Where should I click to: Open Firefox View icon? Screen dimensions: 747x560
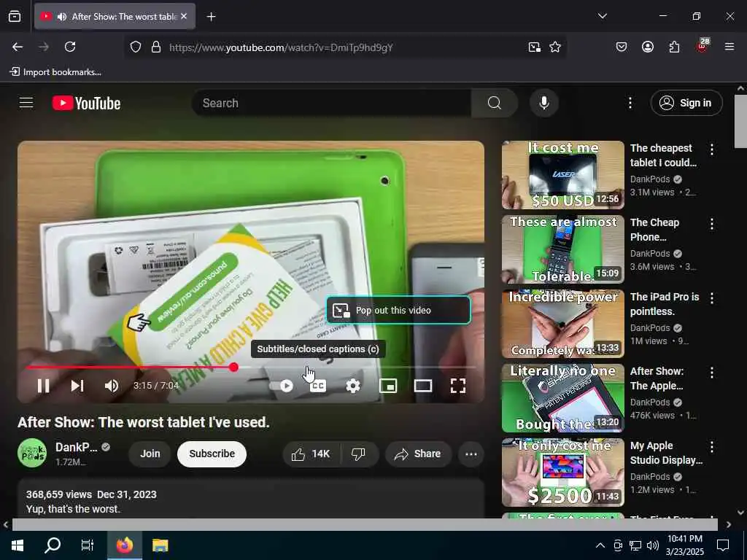(x=15, y=16)
